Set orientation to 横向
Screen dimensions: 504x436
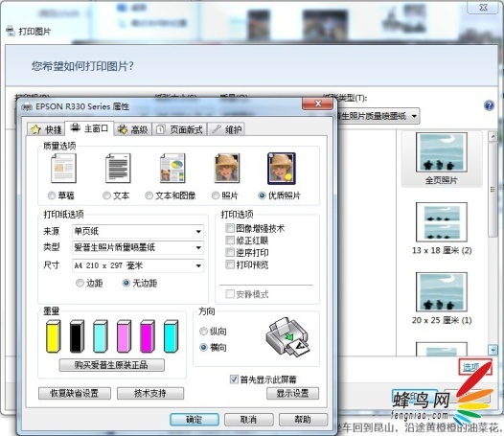[203, 347]
